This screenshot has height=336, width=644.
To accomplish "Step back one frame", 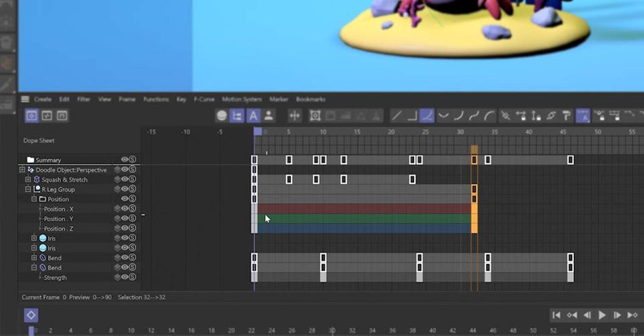I will (x=587, y=316).
